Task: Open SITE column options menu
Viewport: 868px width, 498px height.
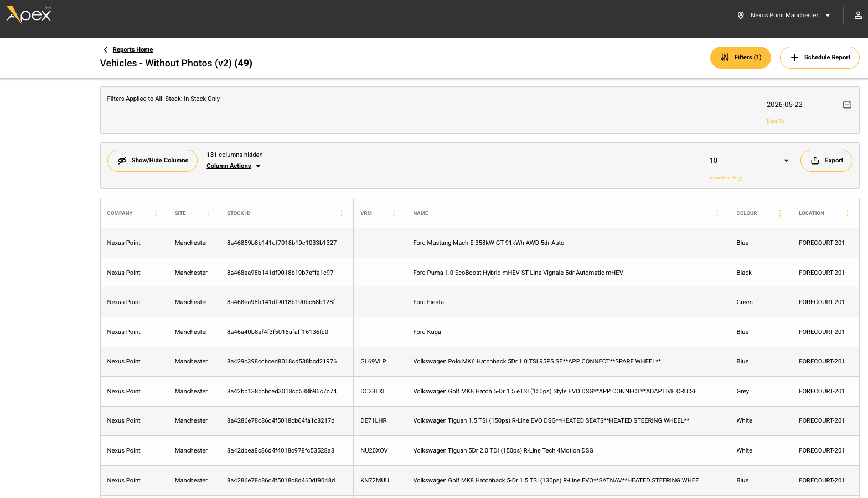Action: [208, 213]
